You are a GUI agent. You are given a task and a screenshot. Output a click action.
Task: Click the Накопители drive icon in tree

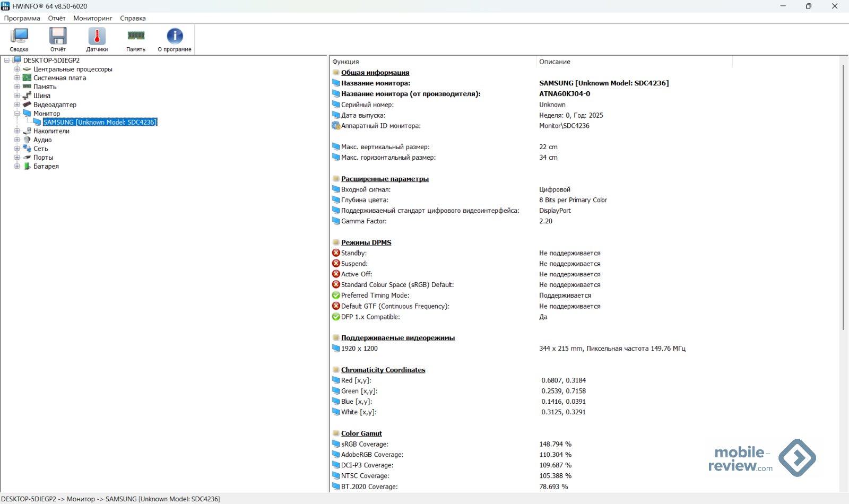pyautogui.click(x=27, y=131)
